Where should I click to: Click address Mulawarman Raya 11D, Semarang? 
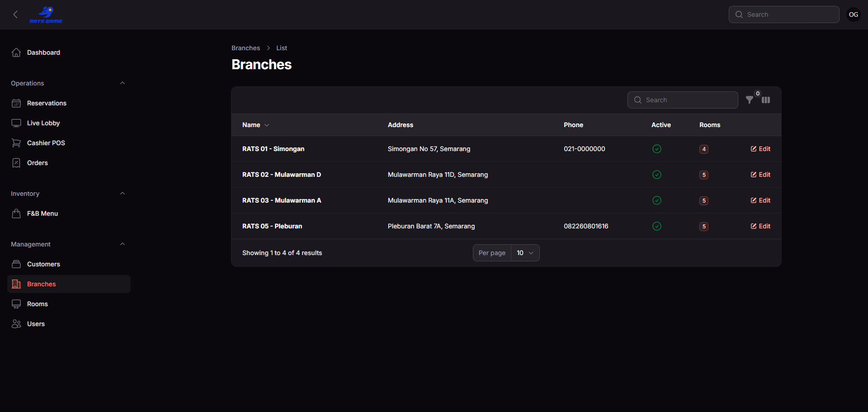click(x=438, y=175)
